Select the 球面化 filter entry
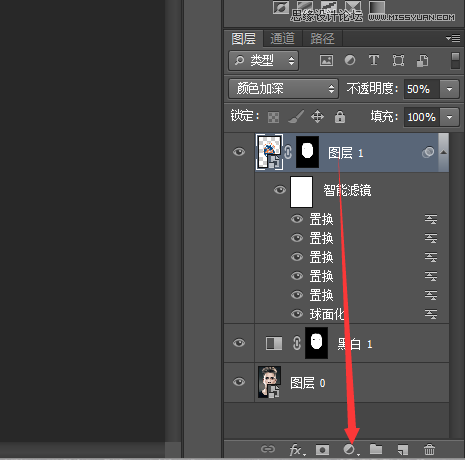This screenshot has height=460, width=465. [x=326, y=314]
